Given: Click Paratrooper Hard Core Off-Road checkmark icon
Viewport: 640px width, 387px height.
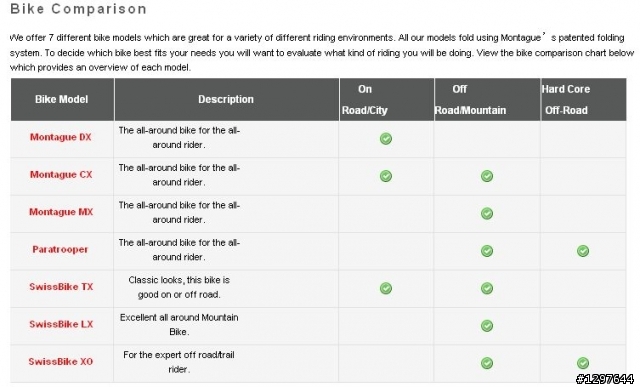Looking at the screenshot, I should pos(583,251).
